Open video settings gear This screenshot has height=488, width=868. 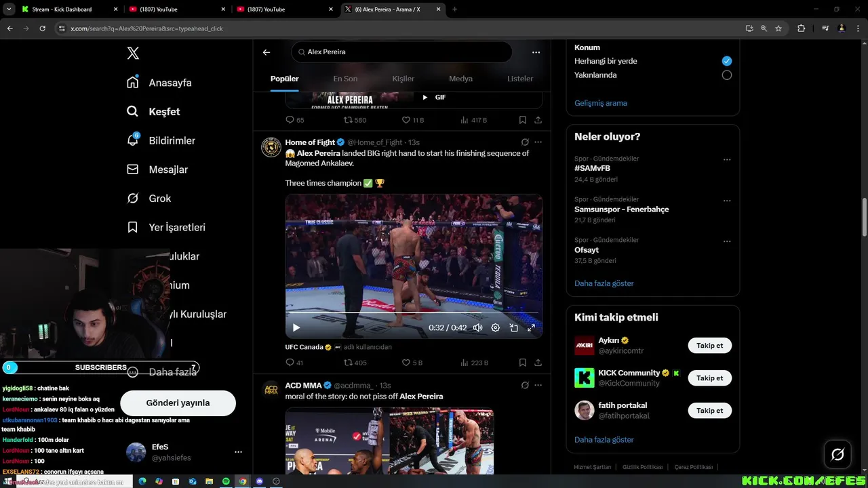[x=496, y=327]
